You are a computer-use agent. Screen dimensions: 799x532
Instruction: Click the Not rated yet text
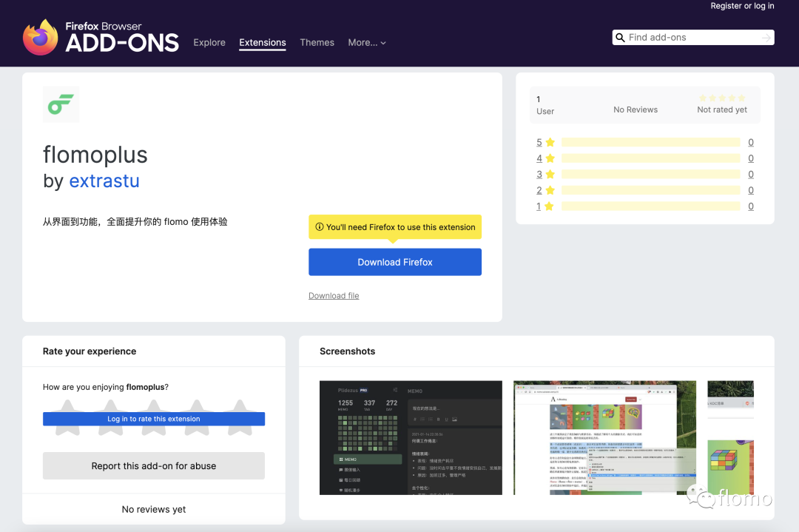click(722, 110)
